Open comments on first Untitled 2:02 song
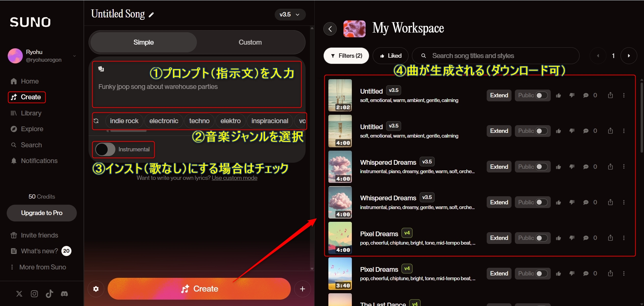 click(x=586, y=95)
